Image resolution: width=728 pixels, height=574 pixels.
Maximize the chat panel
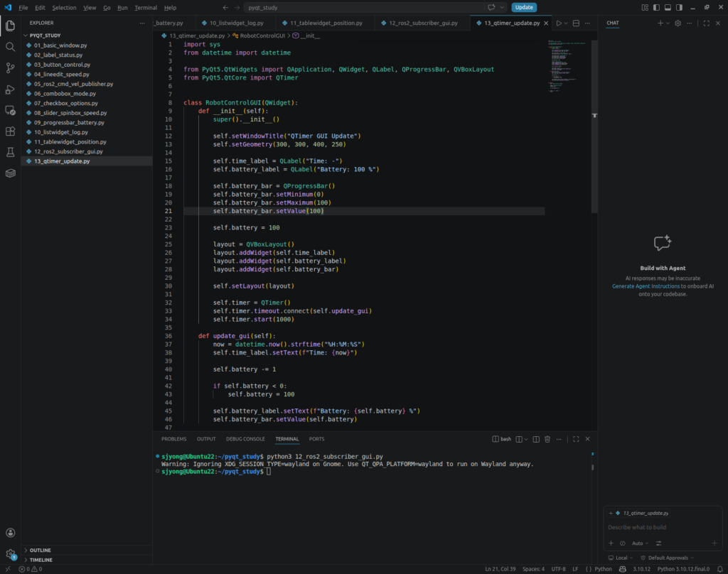707,23
